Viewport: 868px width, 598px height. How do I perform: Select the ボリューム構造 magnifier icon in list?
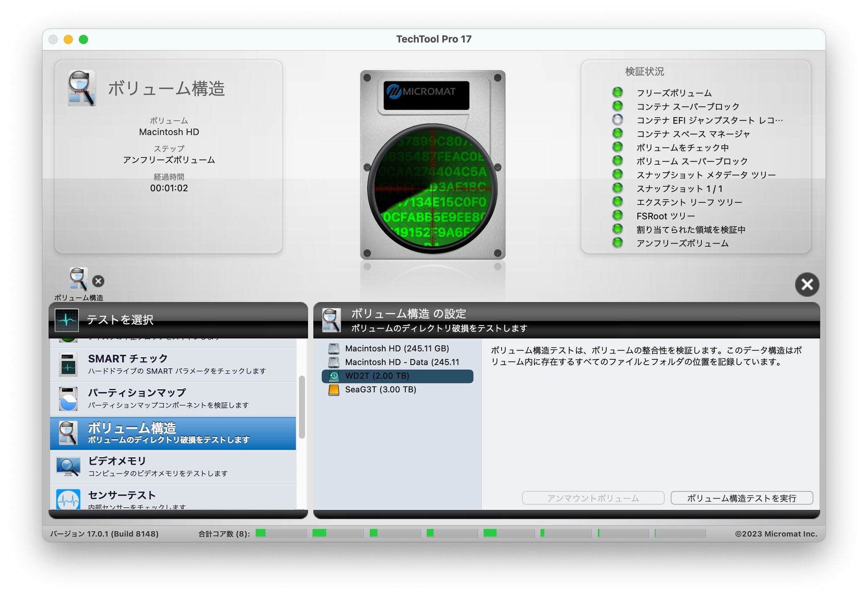tap(68, 433)
